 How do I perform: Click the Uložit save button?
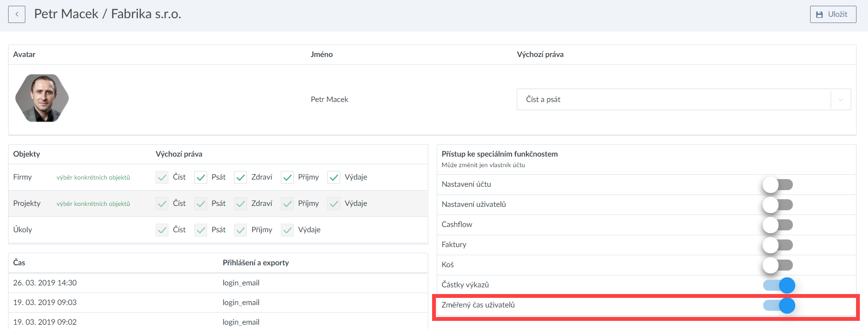(x=833, y=14)
